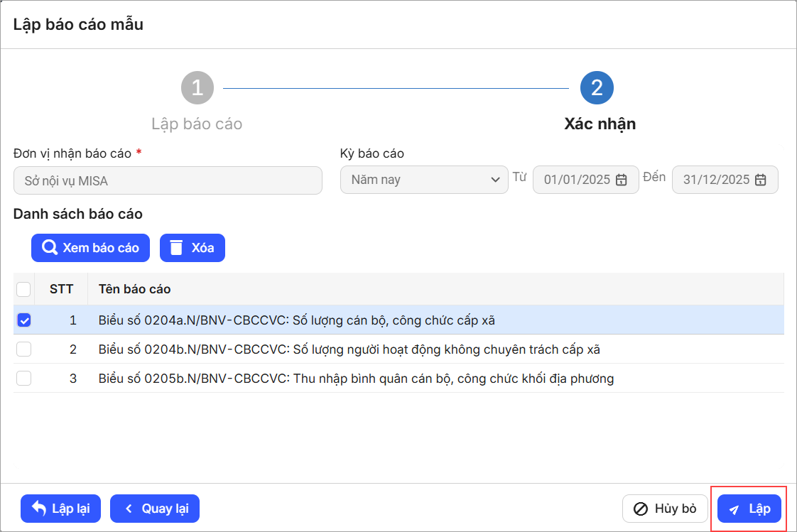Click the Đơn vị nhận báo cáo field
Viewport: 797px width, 532px height.
pos(168,180)
